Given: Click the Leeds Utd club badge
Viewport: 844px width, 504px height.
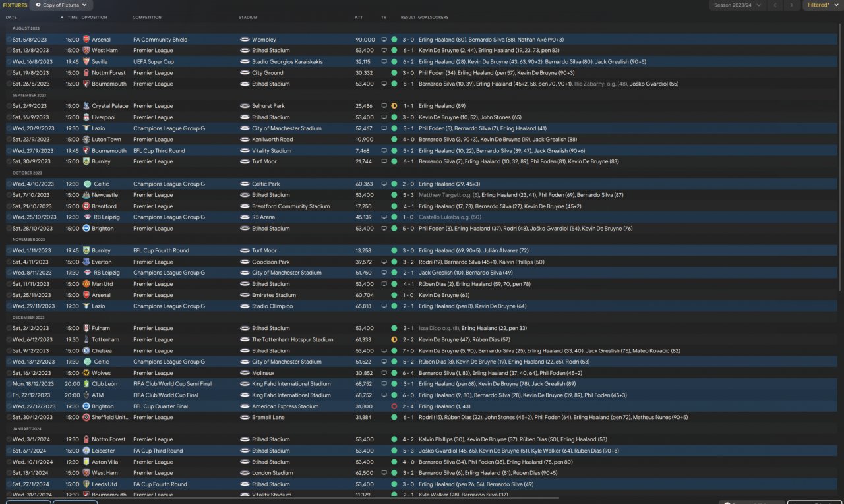Looking at the screenshot, I should 86,484.
